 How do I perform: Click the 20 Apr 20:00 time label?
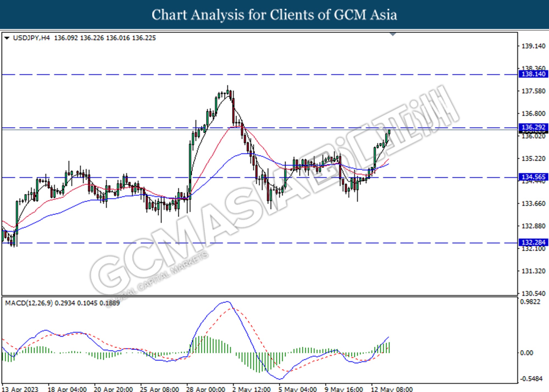point(113,389)
